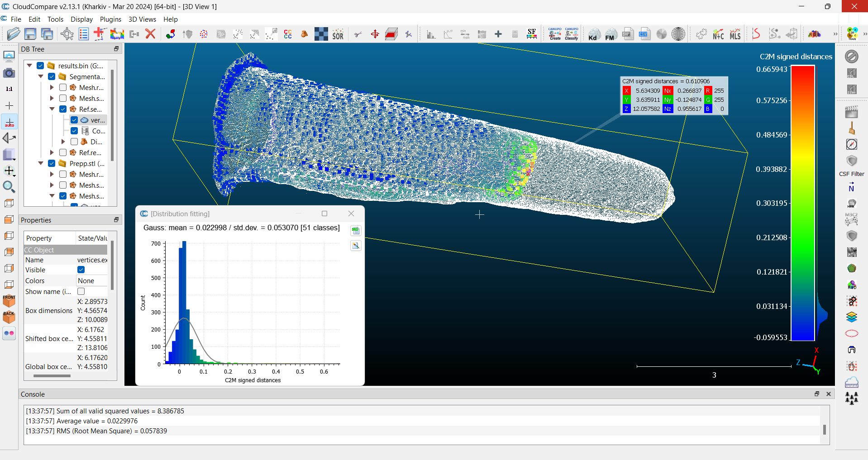Enable the Show name checkbox
The height and width of the screenshot is (460, 868).
click(81, 292)
